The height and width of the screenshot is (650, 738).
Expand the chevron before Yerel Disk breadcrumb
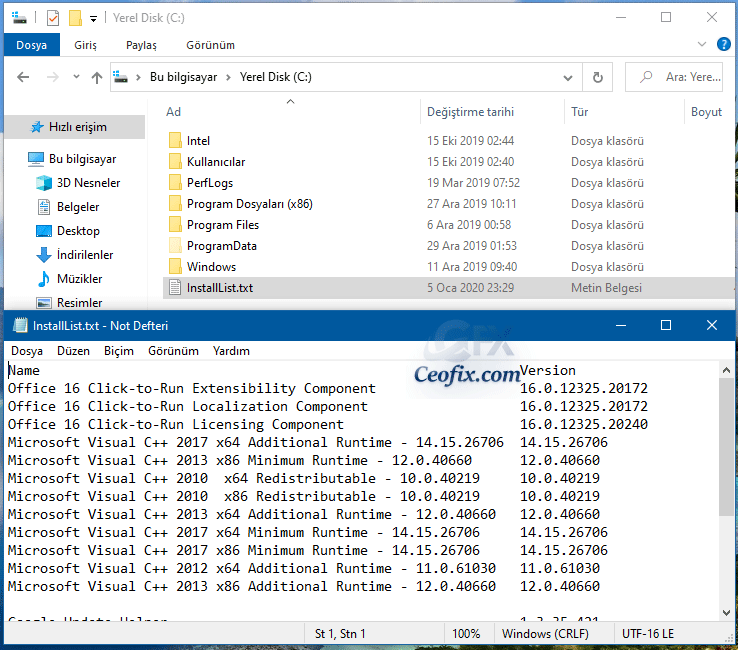click(228, 77)
